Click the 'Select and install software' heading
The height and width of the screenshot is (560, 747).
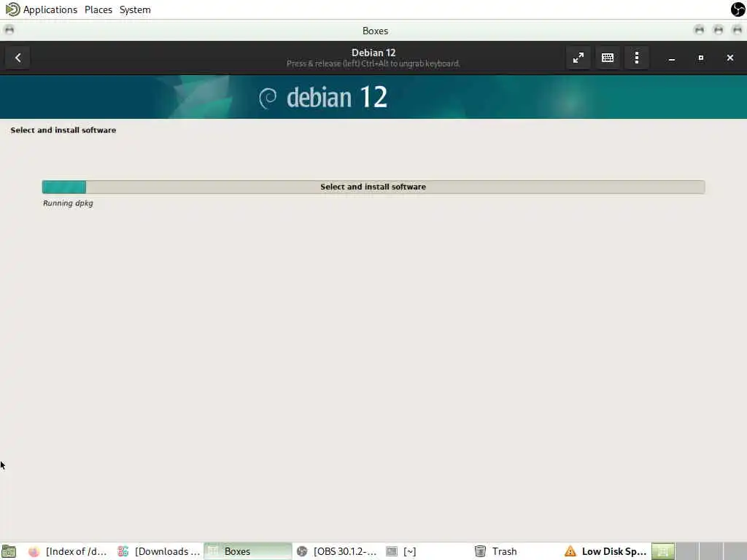point(63,130)
